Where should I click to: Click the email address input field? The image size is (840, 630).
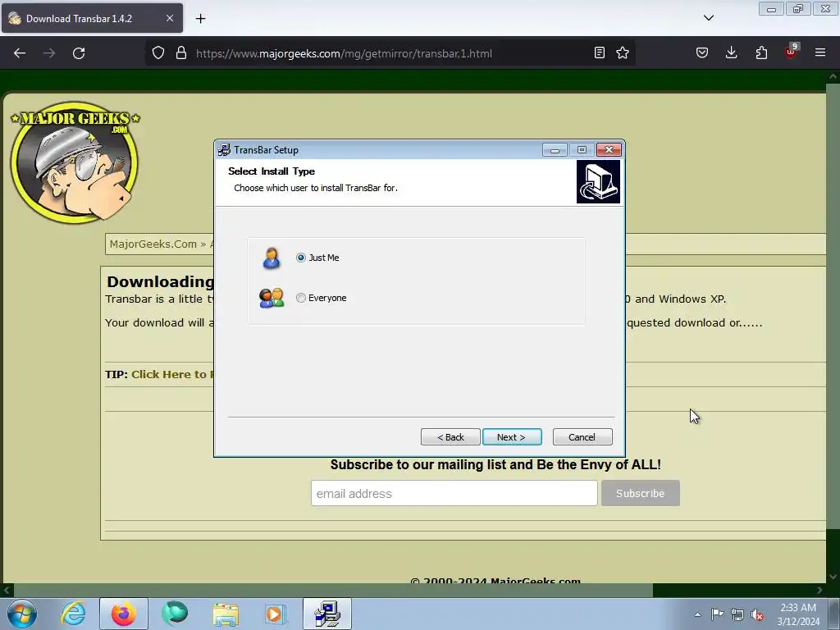coord(454,493)
